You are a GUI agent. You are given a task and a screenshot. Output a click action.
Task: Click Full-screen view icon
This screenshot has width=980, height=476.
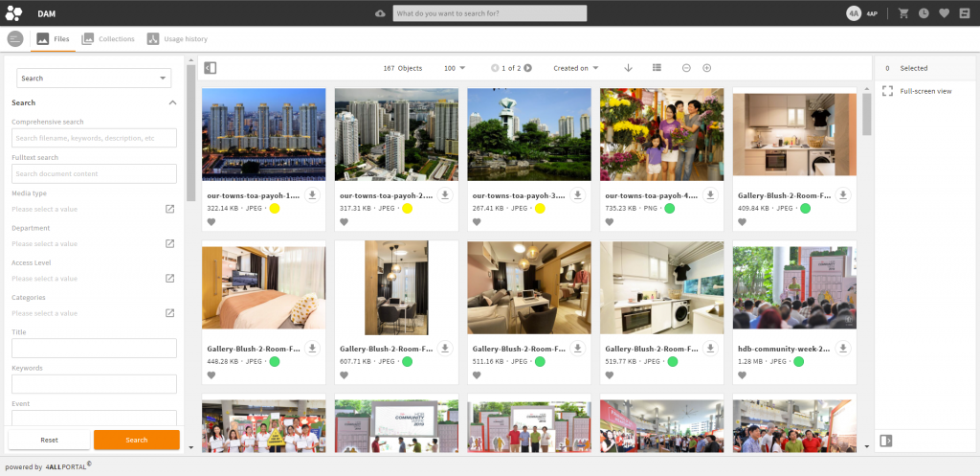coord(887,91)
